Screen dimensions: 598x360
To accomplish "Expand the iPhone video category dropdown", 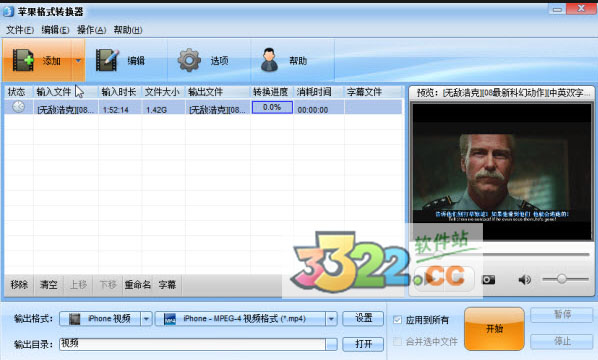I will pos(146,319).
